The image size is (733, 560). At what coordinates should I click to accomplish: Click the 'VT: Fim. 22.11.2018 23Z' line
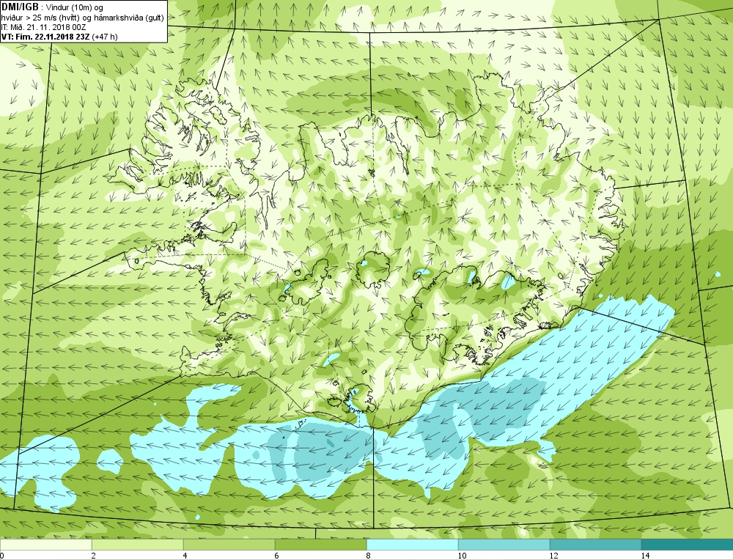[x=45, y=37]
